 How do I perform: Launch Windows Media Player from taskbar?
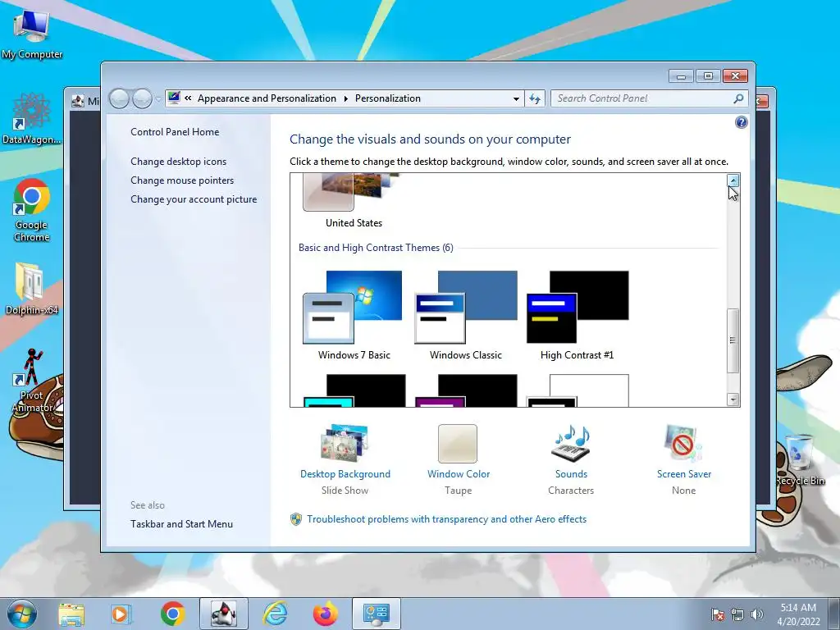121,614
